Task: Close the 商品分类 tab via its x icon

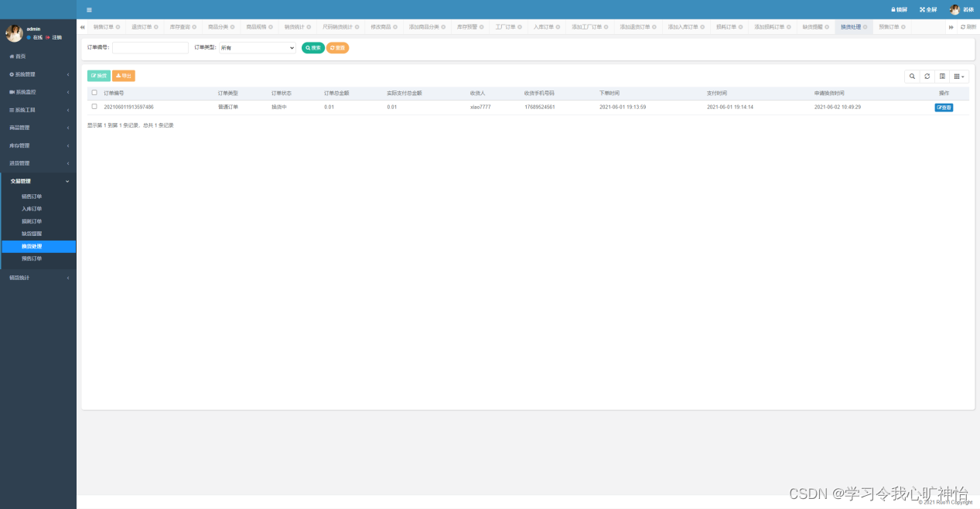Action: tap(233, 27)
